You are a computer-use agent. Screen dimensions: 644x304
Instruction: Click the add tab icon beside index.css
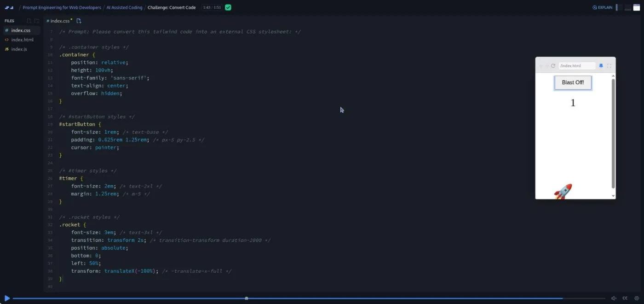pos(79,21)
